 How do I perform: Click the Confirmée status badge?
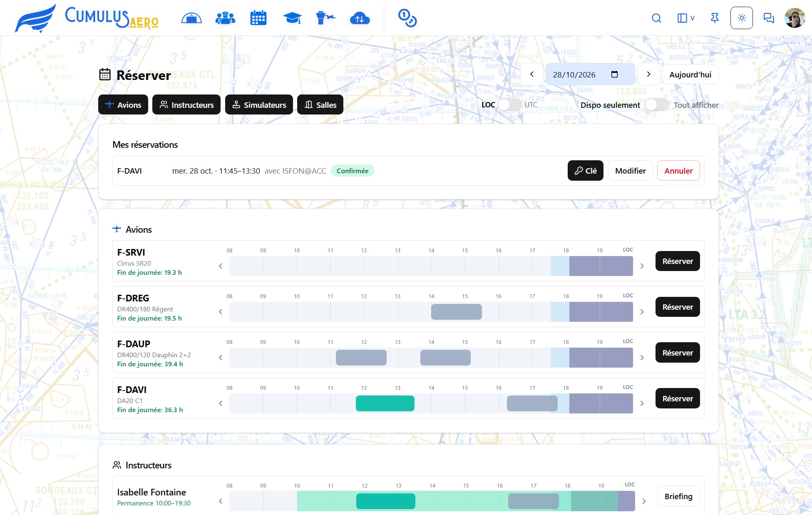[x=353, y=171]
